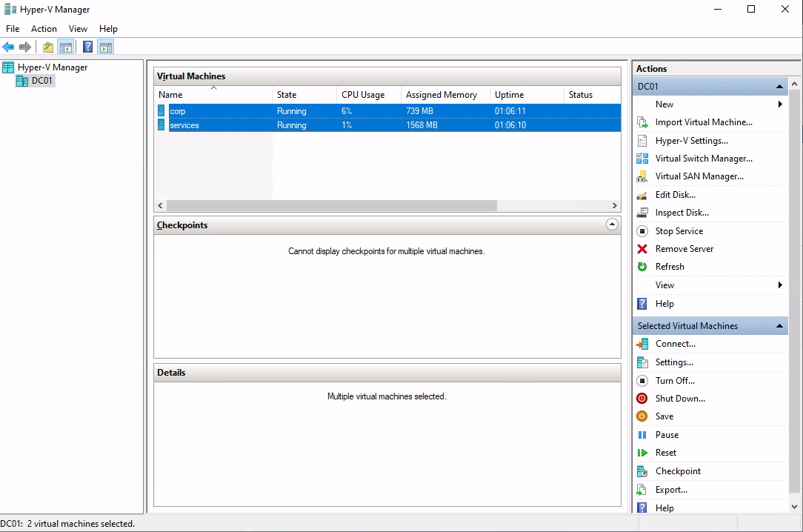The width and height of the screenshot is (803, 532).
Task: Click the blue Pause icon
Action: [642, 435]
